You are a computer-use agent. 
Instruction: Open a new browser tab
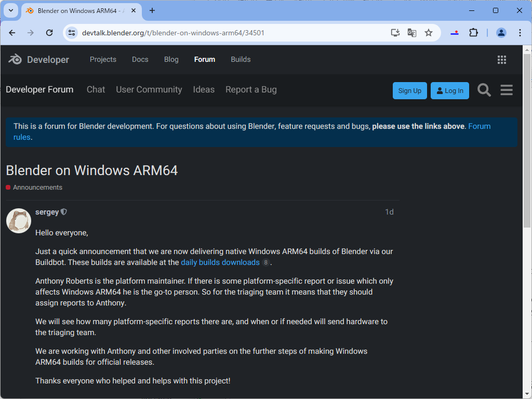[x=152, y=10]
